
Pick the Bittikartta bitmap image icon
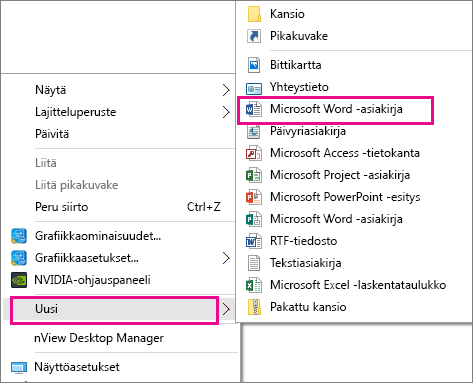[x=254, y=65]
